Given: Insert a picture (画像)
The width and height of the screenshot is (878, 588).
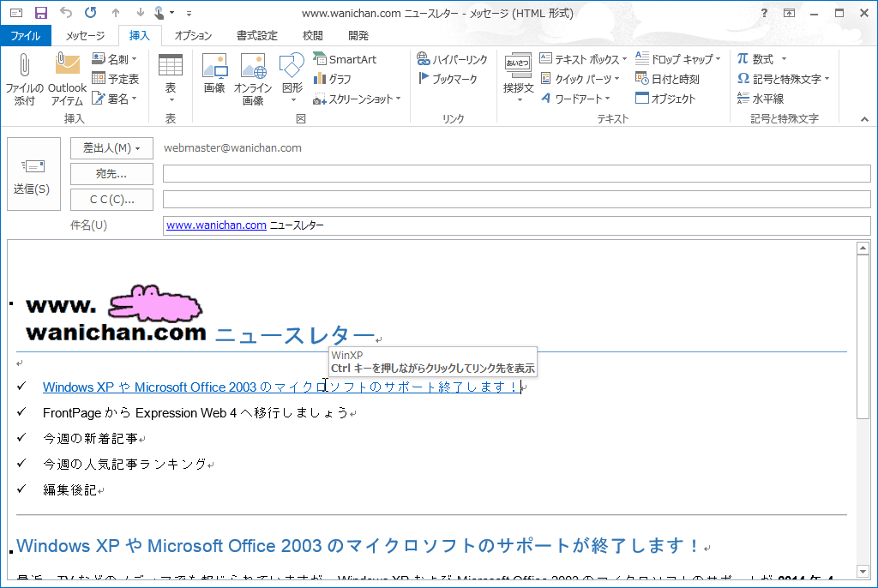Looking at the screenshot, I should (x=214, y=74).
